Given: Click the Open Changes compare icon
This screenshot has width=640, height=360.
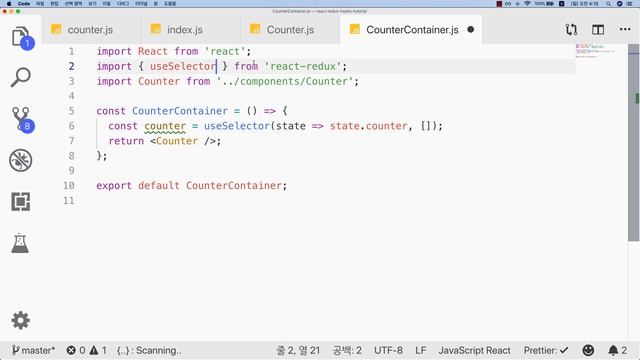Looking at the screenshot, I should [571, 29].
